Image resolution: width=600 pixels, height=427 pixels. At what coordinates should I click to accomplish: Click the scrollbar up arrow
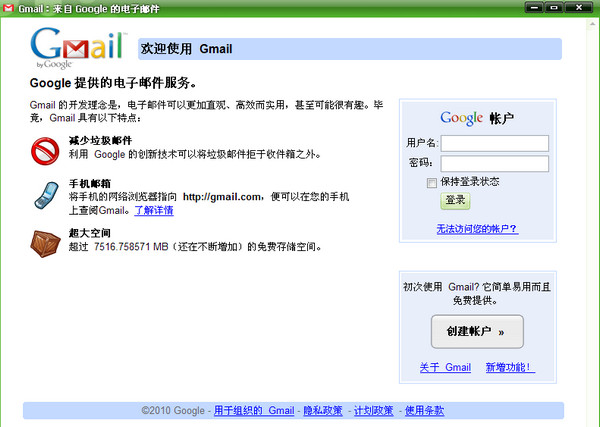coord(592,24)
